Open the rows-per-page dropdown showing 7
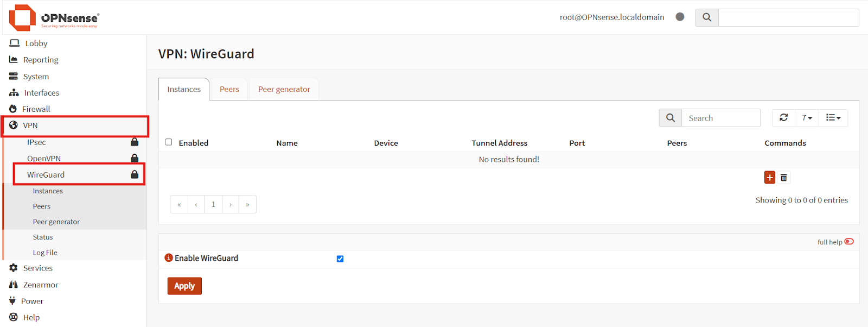 click(807, 118)
